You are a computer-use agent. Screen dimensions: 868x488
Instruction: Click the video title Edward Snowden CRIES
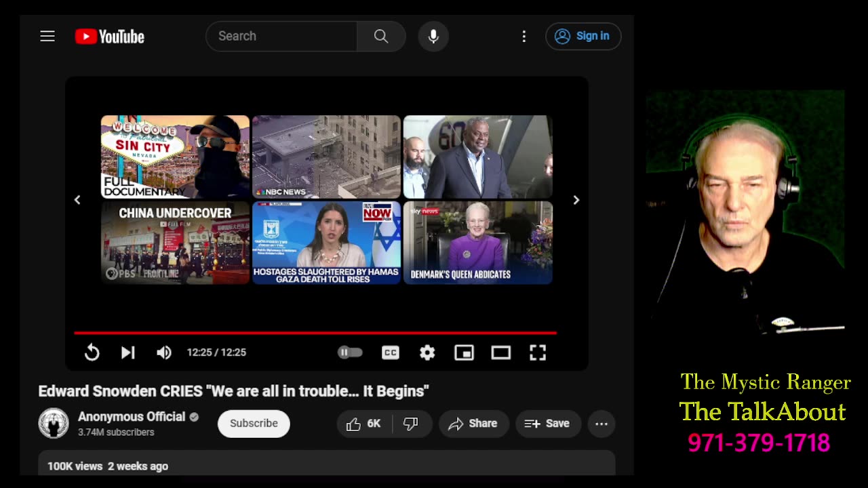point(233,391)
